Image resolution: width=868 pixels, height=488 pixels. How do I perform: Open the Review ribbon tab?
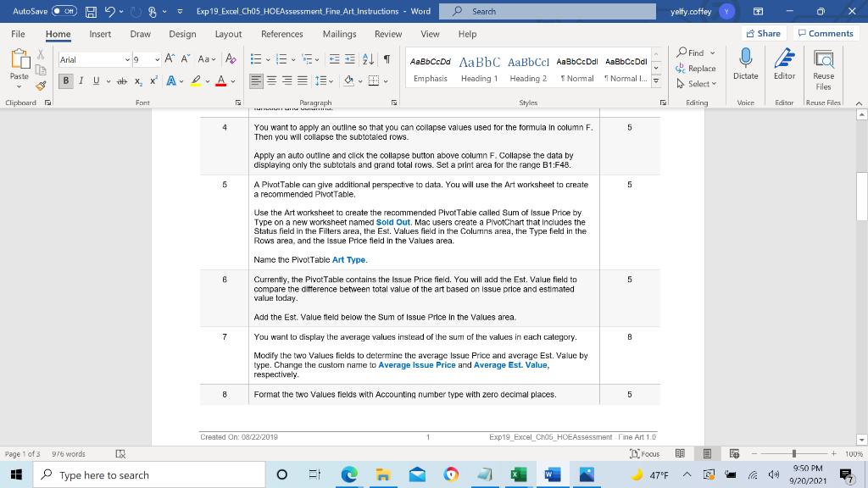(x=388, y=34)
